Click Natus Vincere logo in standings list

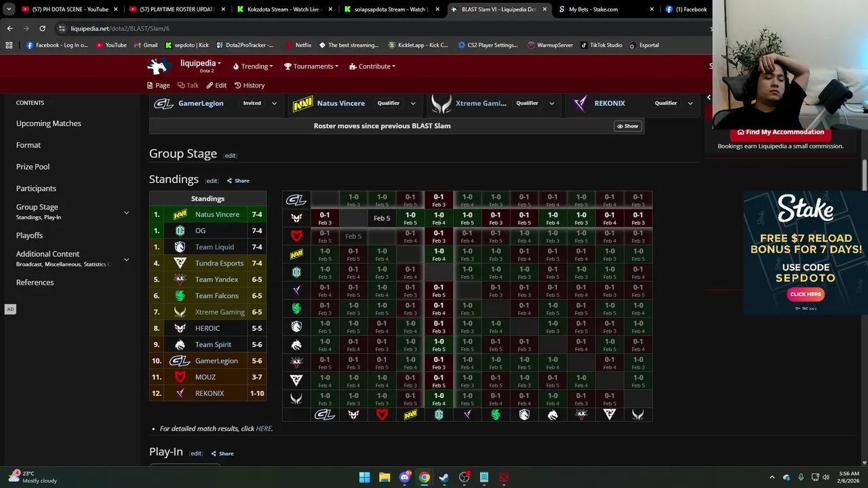coord(180,214)
